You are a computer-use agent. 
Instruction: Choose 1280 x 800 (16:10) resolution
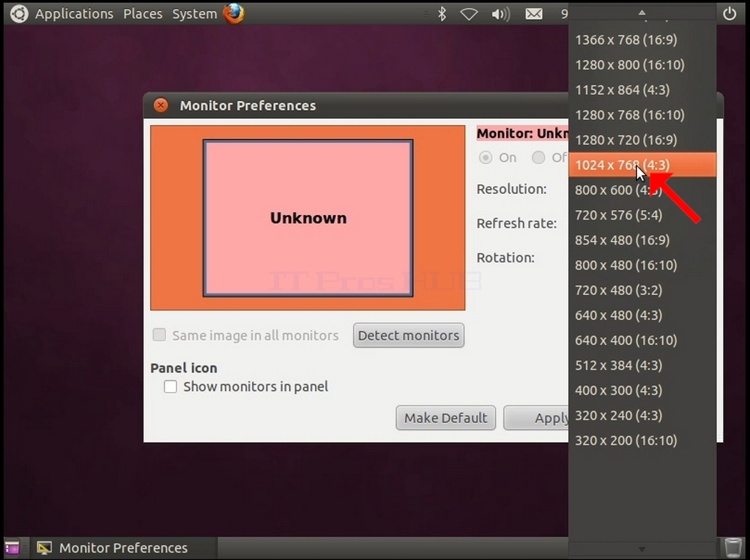(x=642, y=64)
